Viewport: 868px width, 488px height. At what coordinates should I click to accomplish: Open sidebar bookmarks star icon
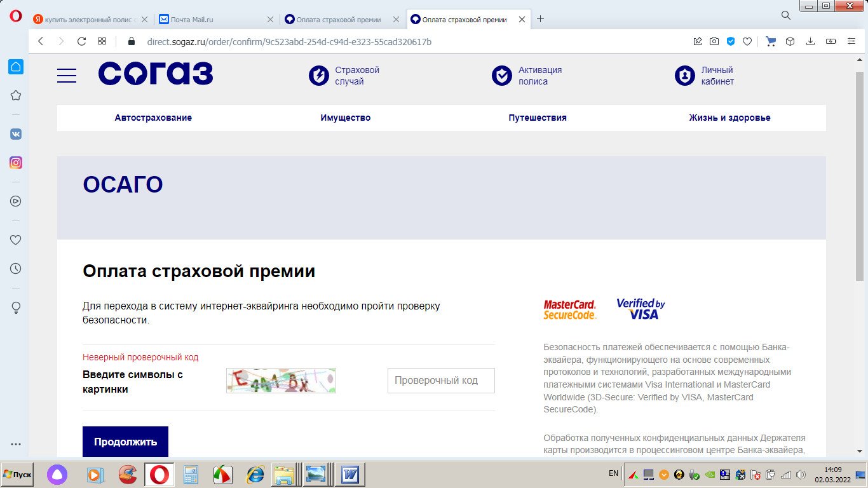[x=16, y=95]
